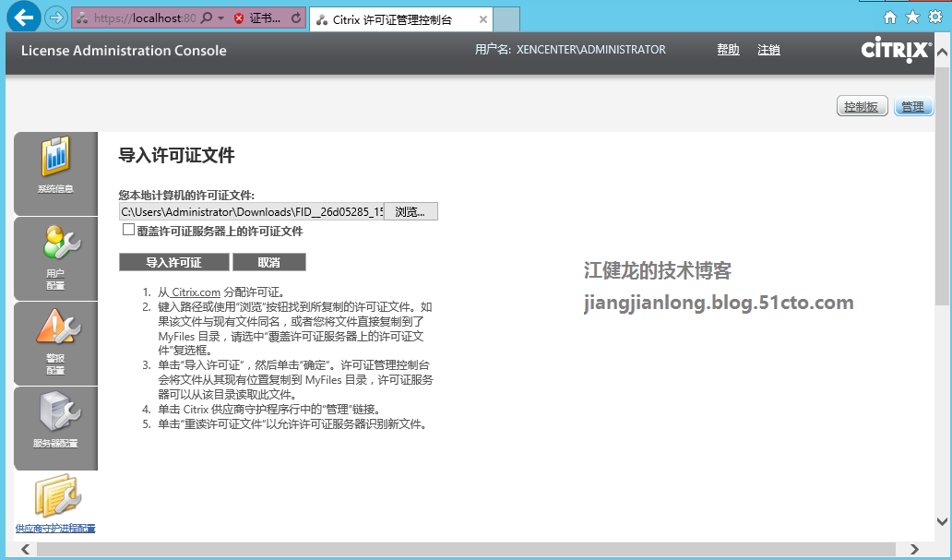Click the 取消 cancel button

[269, 262]
